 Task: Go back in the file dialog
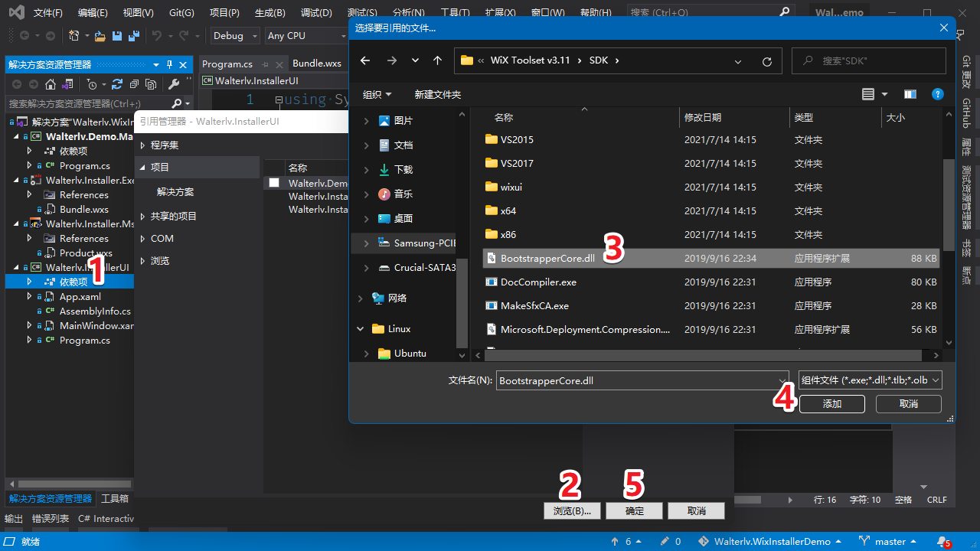365,61
